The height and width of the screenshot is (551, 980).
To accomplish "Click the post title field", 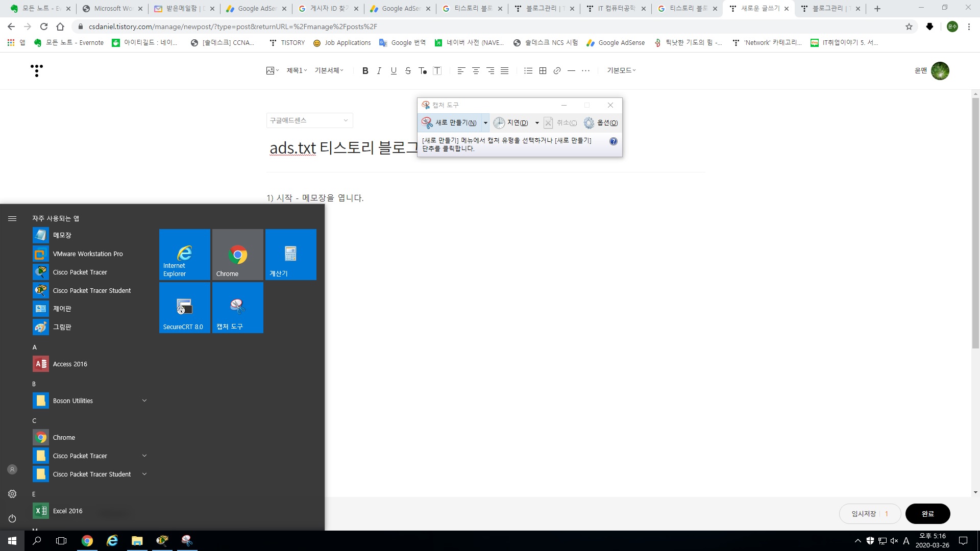I will (x=342, y=148).
